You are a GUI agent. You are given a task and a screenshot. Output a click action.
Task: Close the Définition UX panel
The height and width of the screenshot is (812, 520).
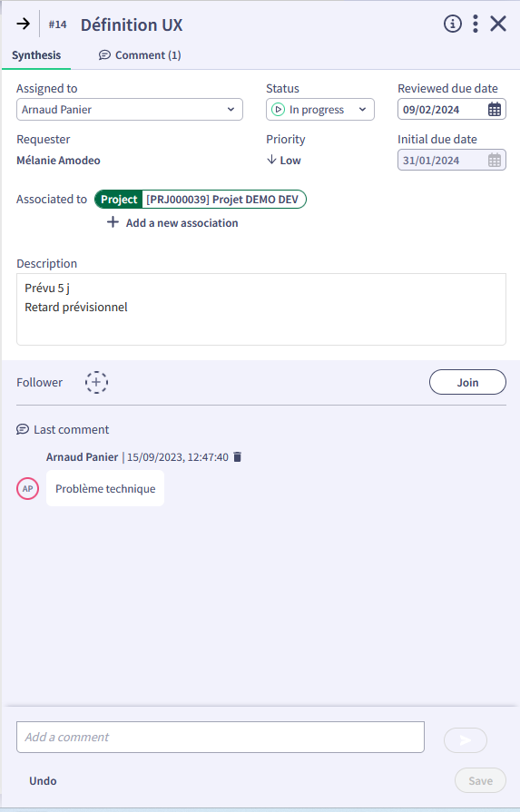[x=498, y=24]
